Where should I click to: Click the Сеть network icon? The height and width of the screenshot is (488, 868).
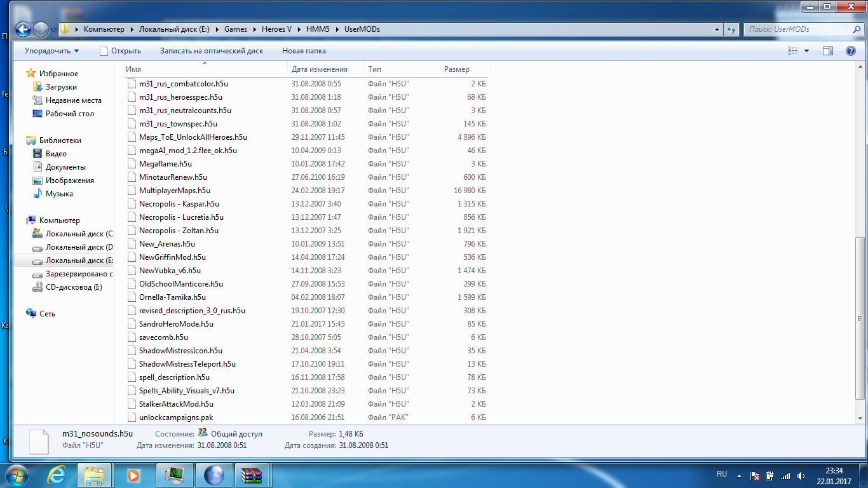(x=31, y=314)
